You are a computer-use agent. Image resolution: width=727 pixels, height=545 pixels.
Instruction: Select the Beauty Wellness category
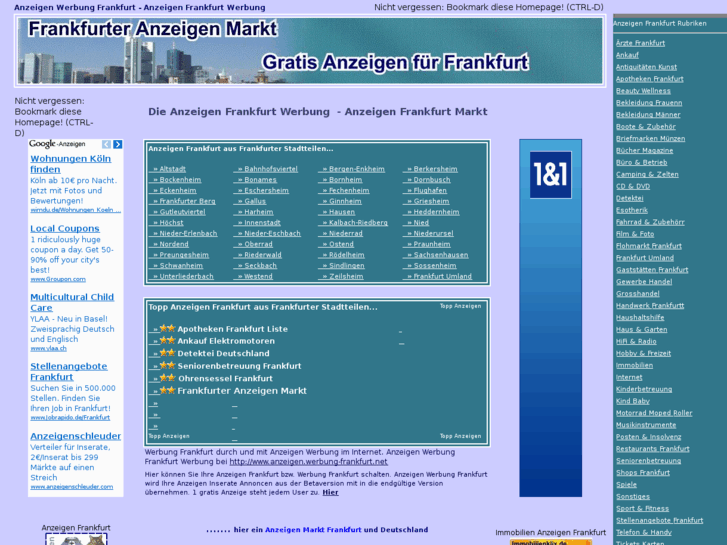click(x=643, y=91)
